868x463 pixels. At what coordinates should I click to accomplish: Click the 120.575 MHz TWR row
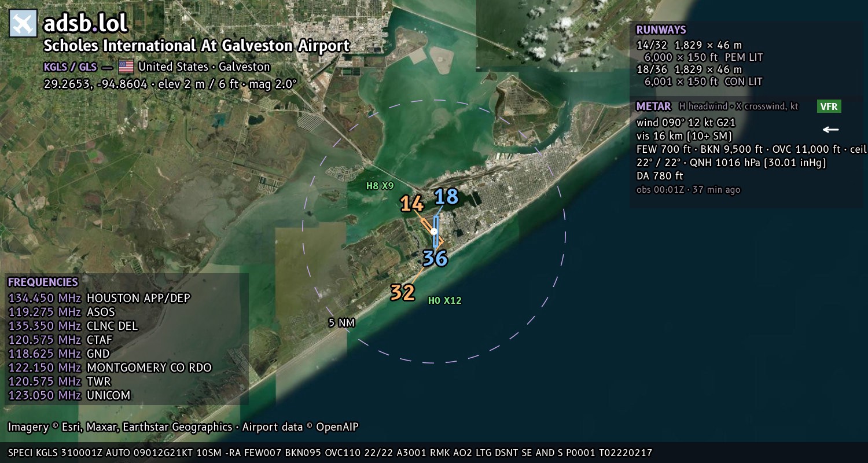(59, 381)
